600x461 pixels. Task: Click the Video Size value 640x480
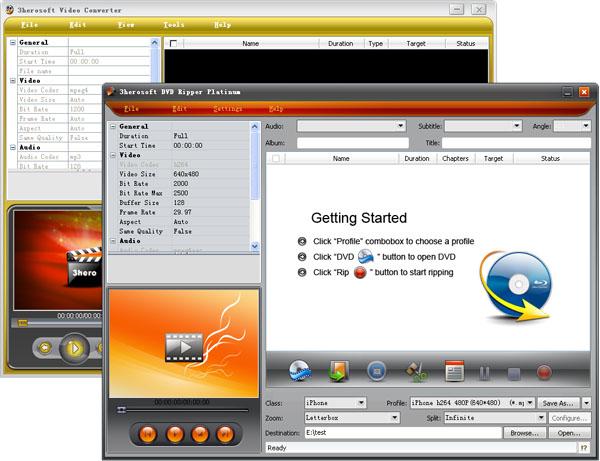point(186,174)
